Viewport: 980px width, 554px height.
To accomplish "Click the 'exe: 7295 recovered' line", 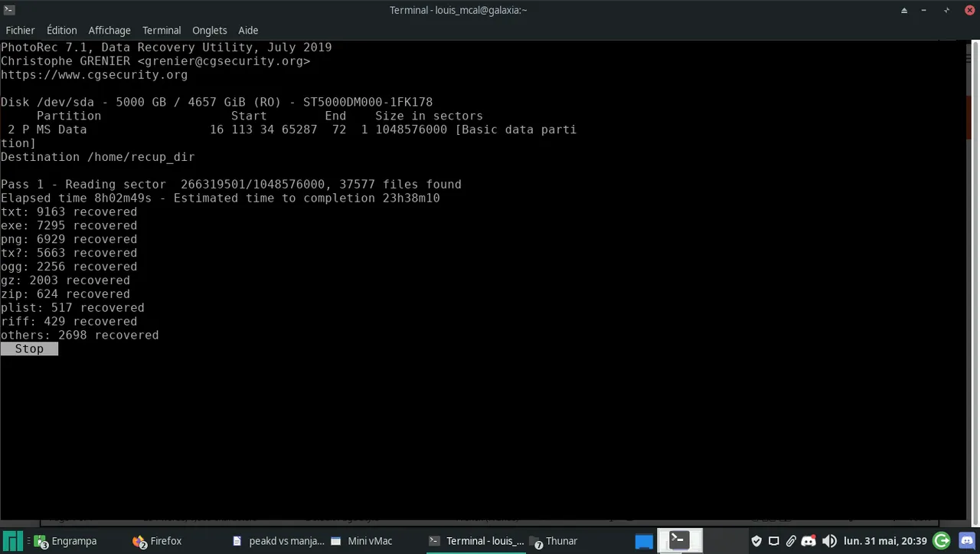I will (69, 226).
